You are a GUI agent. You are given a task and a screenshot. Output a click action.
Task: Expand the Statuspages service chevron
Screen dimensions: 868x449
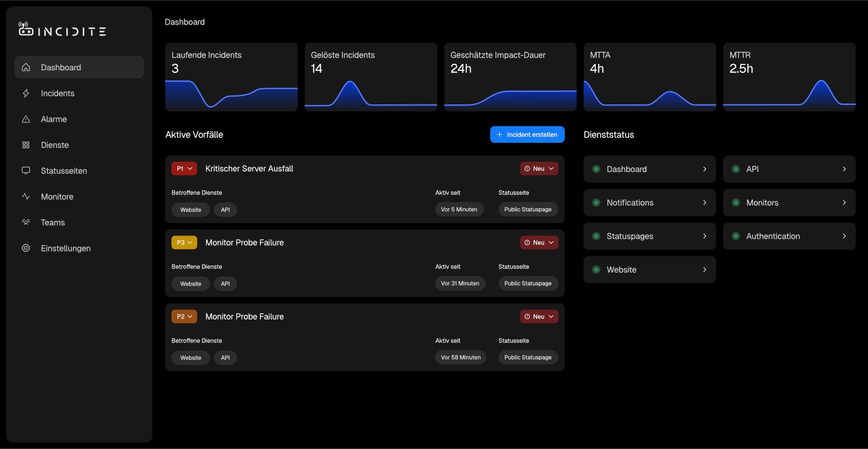[704, 236]
